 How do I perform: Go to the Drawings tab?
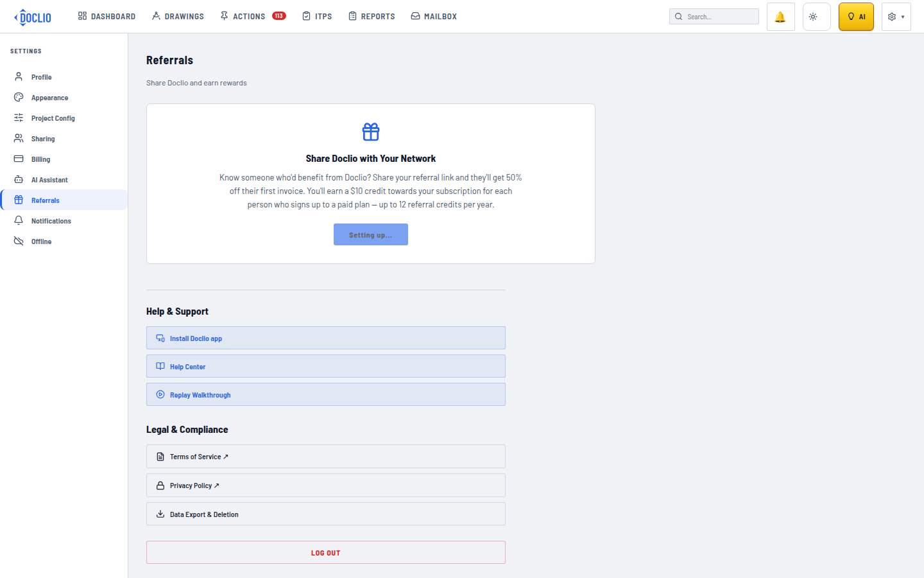tap(178, 16)
